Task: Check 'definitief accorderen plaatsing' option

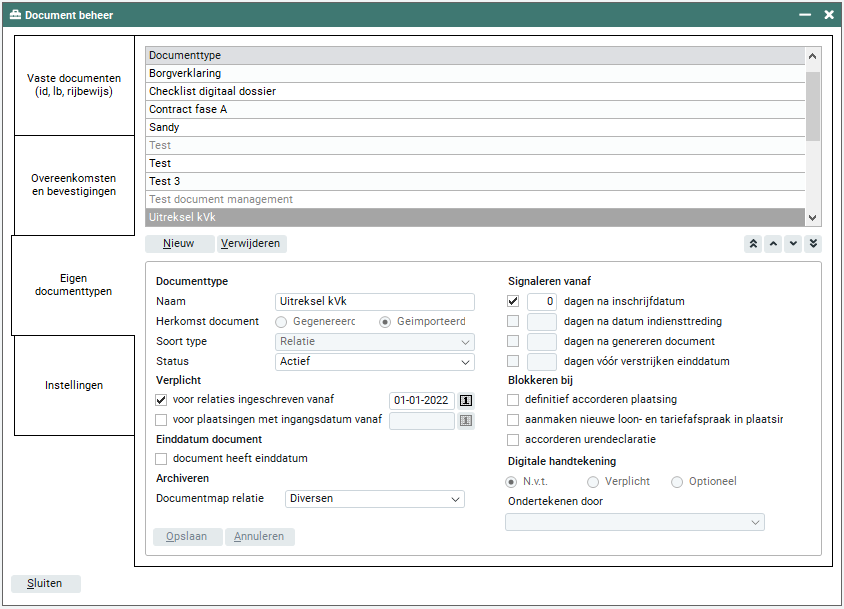Action: 513,400
